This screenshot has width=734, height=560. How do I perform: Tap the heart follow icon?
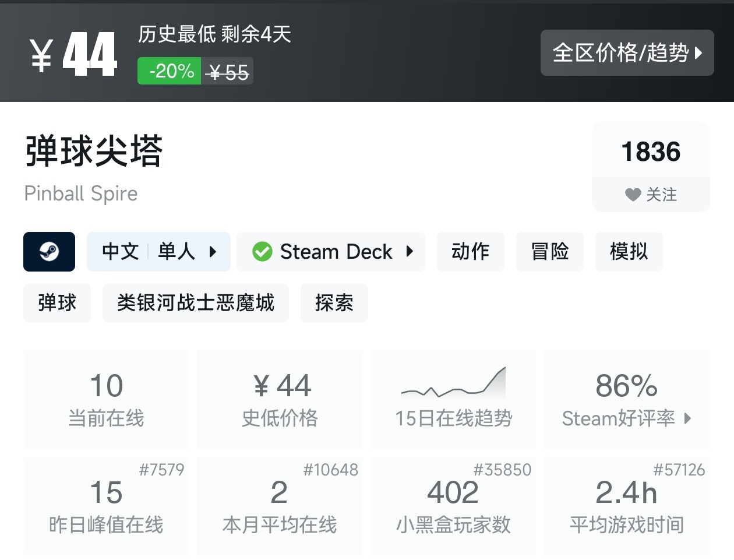tap(633, 195)
